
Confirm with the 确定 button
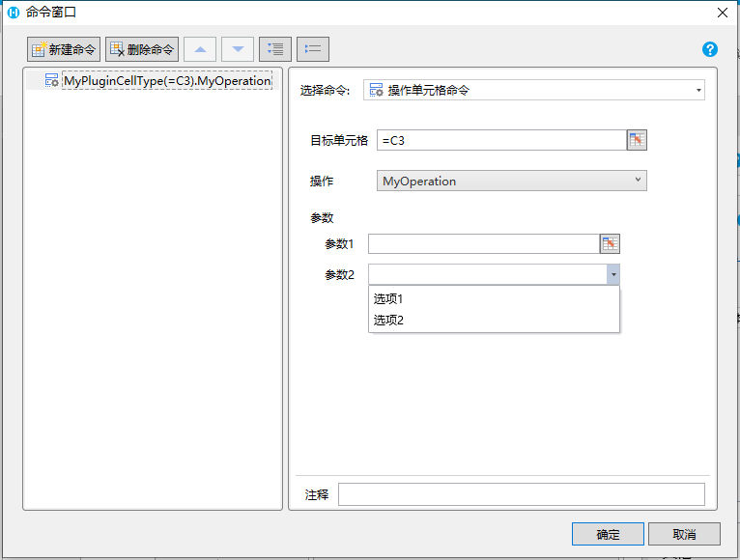pos(608,534)
